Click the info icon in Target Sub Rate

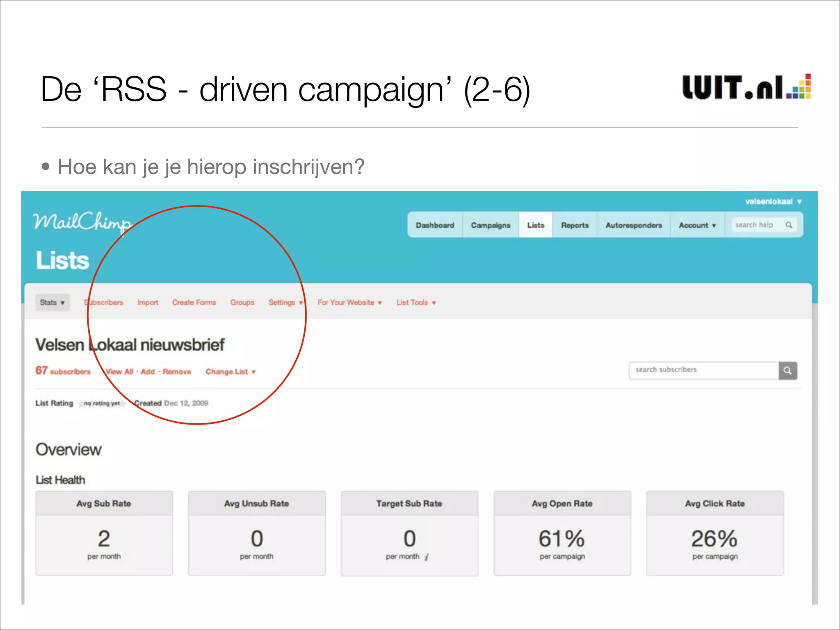[427, 557]
